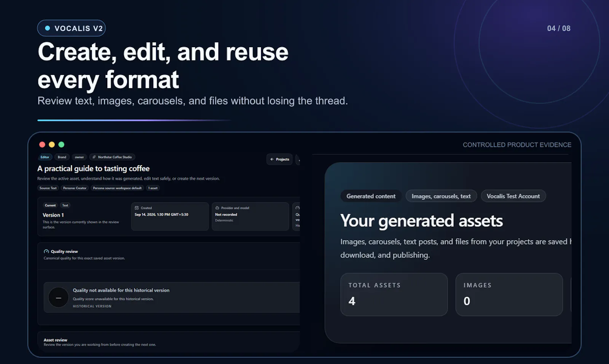Screen dimensions: 609x364
Task: Click the Current badge on Version 1
Action: (x=50, y=205)
